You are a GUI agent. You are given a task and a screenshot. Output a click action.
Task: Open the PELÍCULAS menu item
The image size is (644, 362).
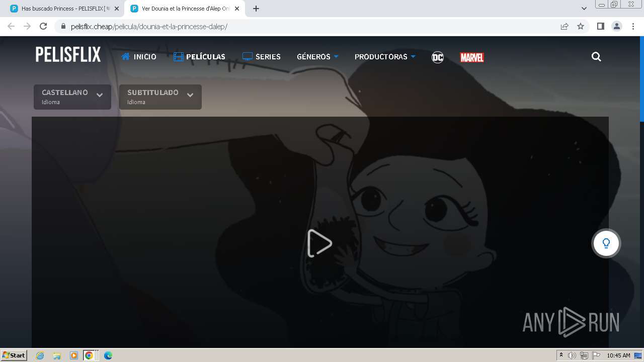point(199,57)
